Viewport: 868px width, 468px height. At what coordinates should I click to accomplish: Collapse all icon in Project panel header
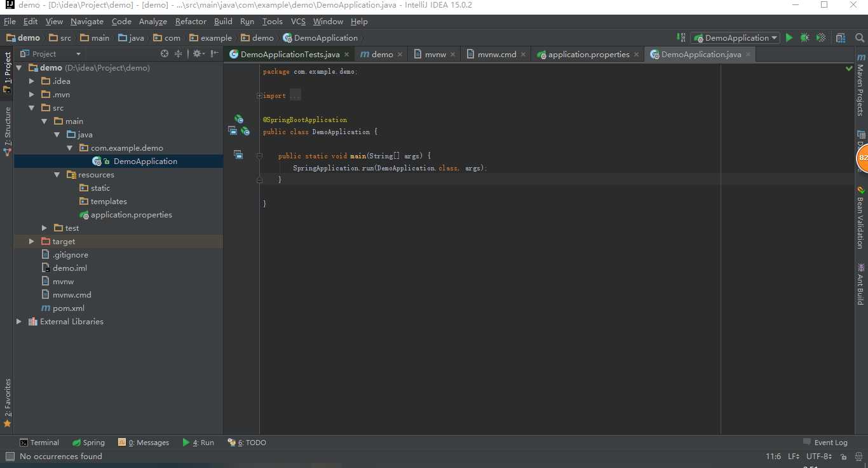[179, 54]
